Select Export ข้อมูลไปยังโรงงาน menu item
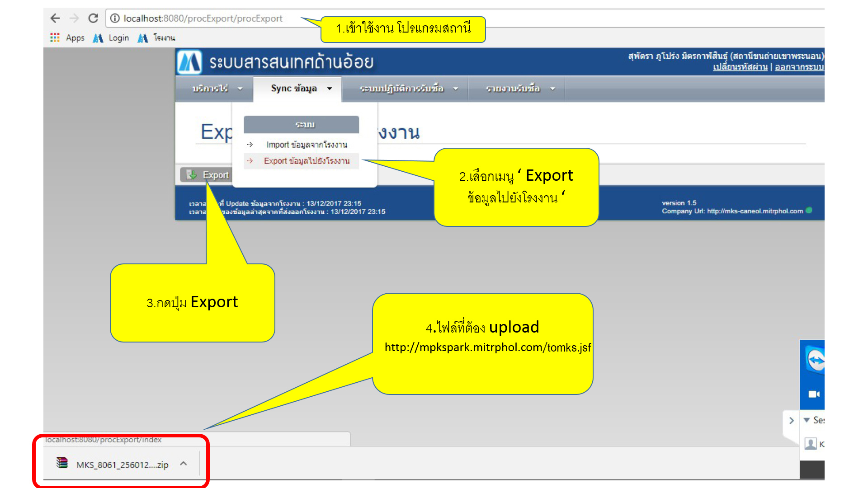Screen dimensions: 868x488 pos(307,161)
